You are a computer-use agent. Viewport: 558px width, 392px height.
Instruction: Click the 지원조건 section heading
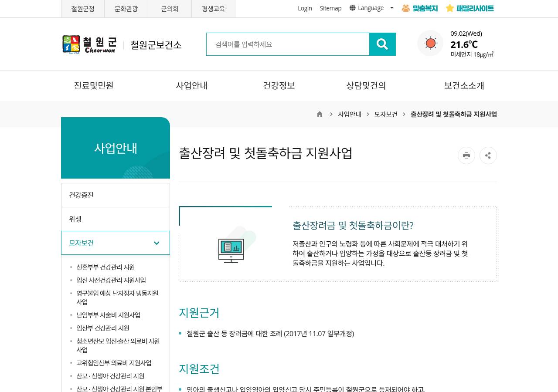click(x=199, y=368)
